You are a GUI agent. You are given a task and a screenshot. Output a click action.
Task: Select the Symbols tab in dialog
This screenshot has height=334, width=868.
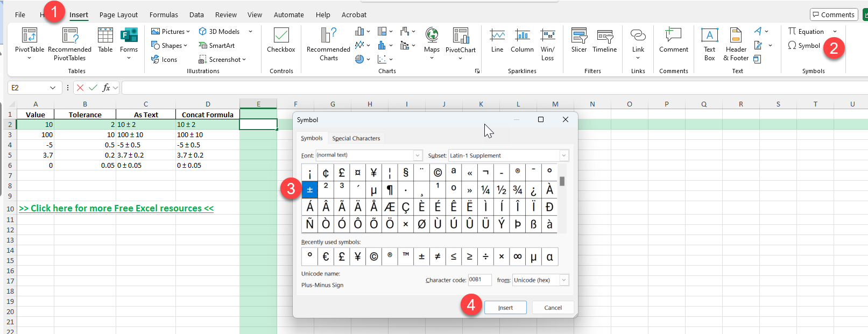tap(312, 138)
